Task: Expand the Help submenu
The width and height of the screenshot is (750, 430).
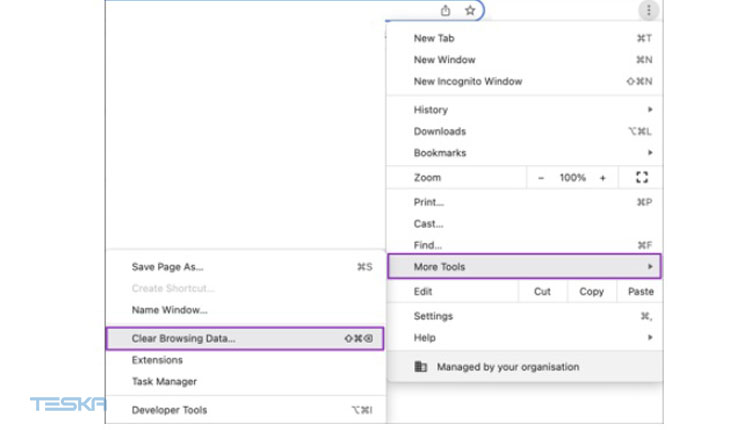Action: point(425,338)
